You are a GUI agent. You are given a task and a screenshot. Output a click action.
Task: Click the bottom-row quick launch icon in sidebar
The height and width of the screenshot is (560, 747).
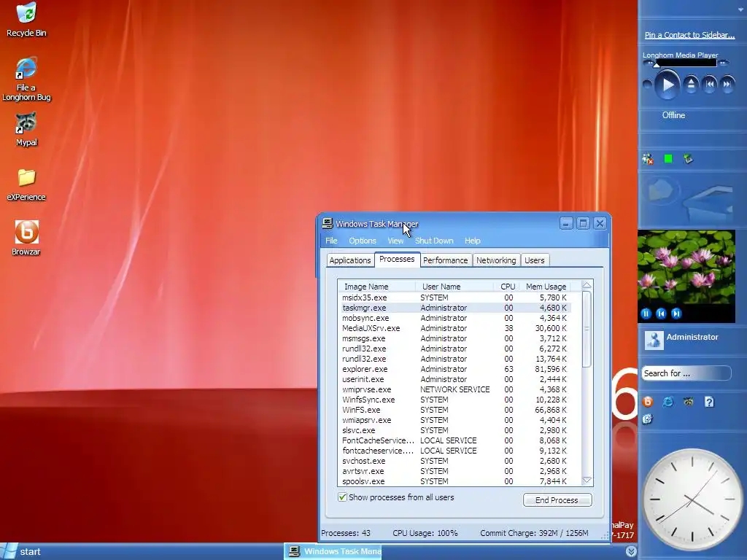[648, 419]
